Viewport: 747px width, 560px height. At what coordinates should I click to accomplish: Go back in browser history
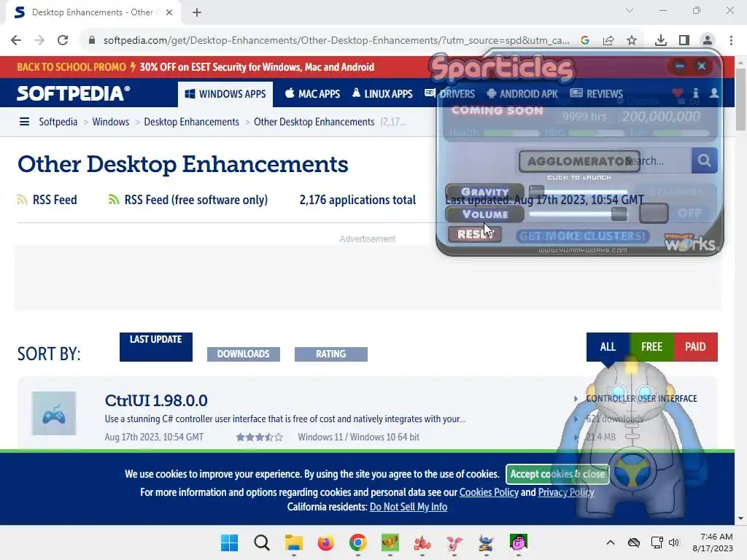[x=16, y=41]
